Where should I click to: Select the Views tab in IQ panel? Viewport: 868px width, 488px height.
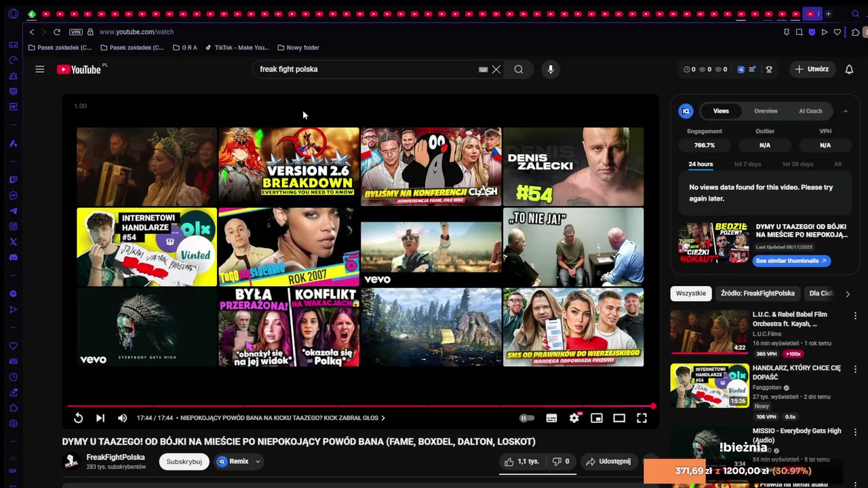point(721,111)
